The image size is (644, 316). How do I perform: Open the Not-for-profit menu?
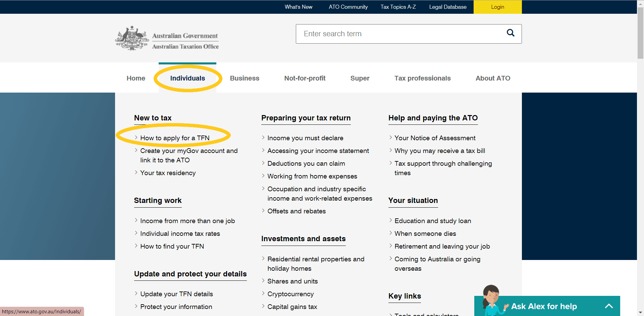pyautogui.click(x=305, y=78)
